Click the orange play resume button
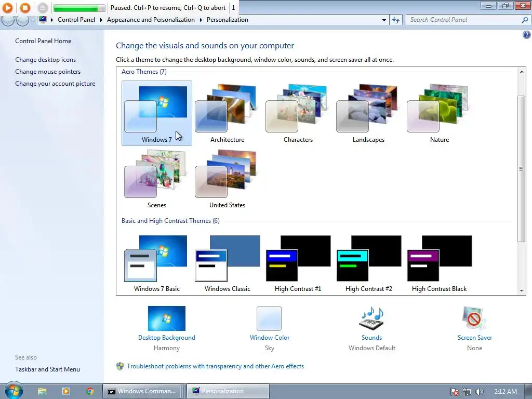This screenshot has width=532, height=399. pos(7,7)
